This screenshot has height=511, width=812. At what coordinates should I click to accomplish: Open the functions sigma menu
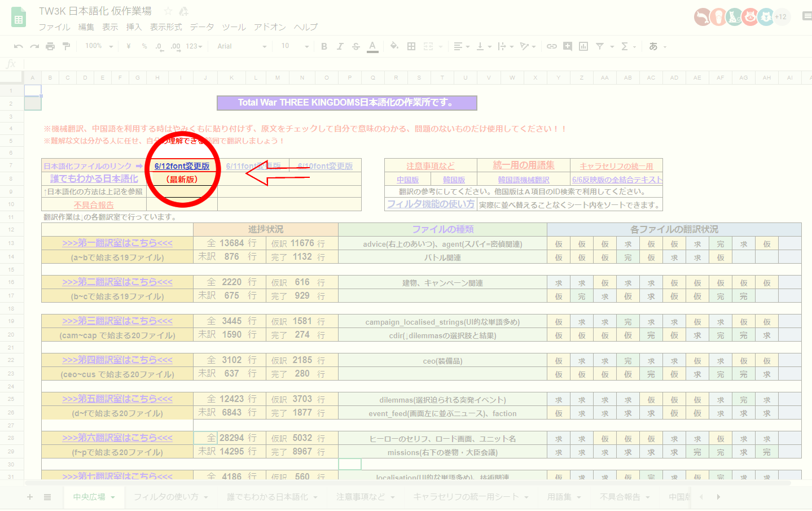click(x=628, y=46)
